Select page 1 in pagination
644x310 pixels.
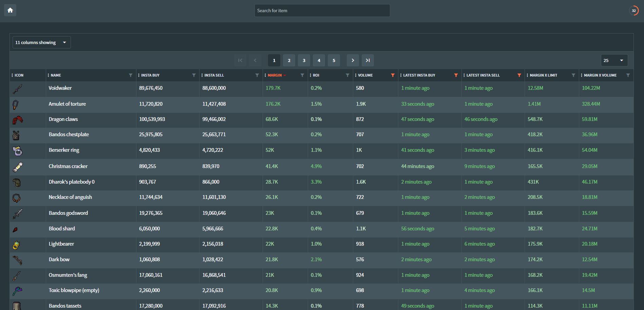click(x=274, y=60)
